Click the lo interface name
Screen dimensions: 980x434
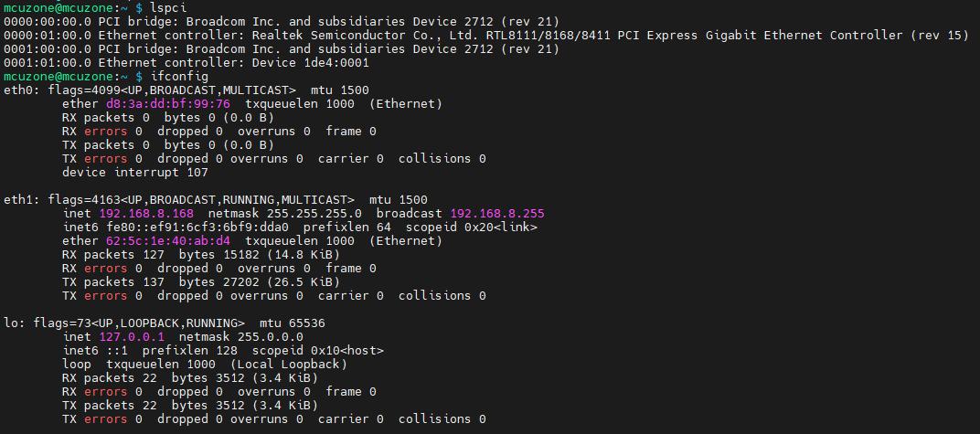pyautogui.click(x=11, y=323)
